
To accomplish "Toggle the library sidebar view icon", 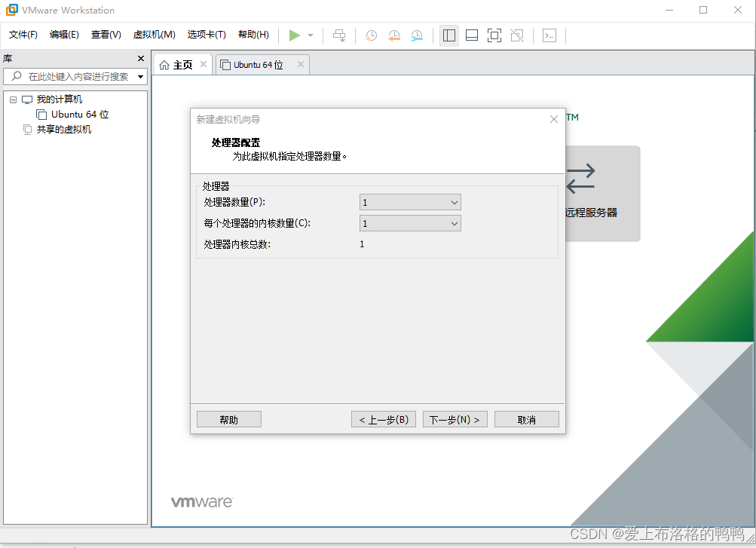I will [x=449, y=35].
